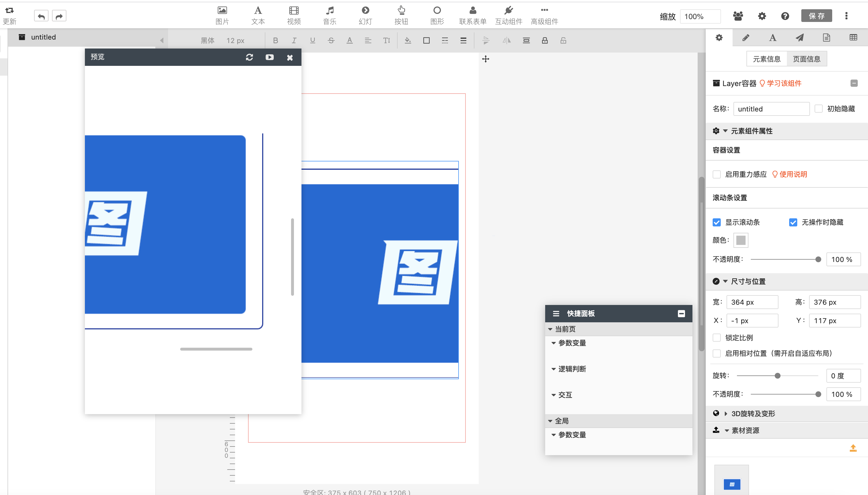The height and width of the screenshot is (495, 868).
Task: Uncheck 无操作时隐藏 checkbox
Action: (793, 222)
